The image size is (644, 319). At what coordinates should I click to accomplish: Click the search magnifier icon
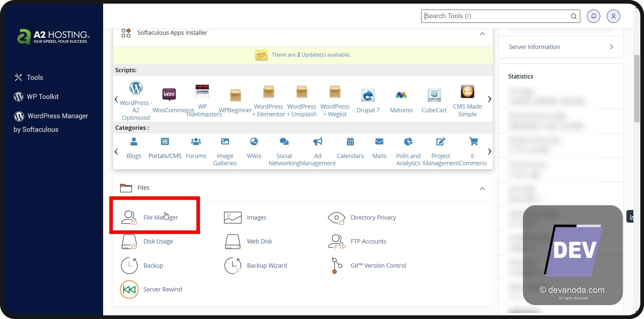574,16
